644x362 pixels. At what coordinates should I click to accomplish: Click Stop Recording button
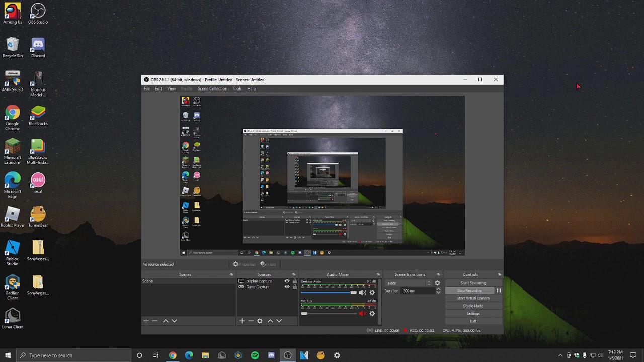469,290
